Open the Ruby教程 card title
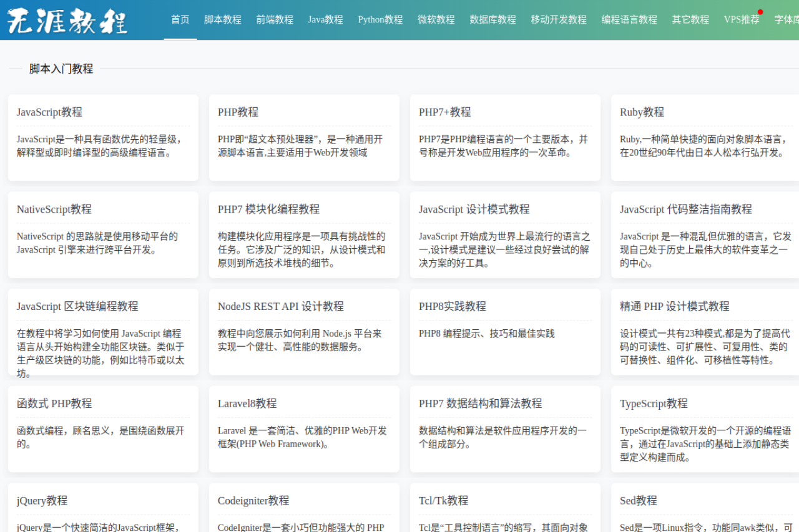799x532 pixels. pos(642,112)
